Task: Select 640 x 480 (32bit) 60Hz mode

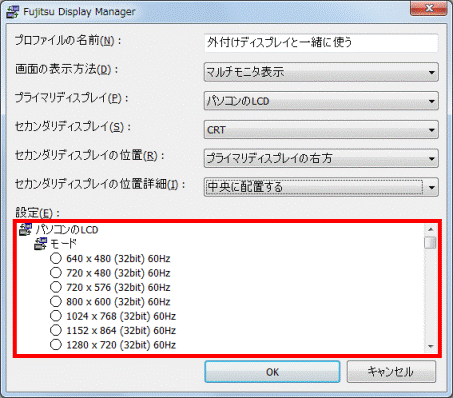Action: [56, 258]
